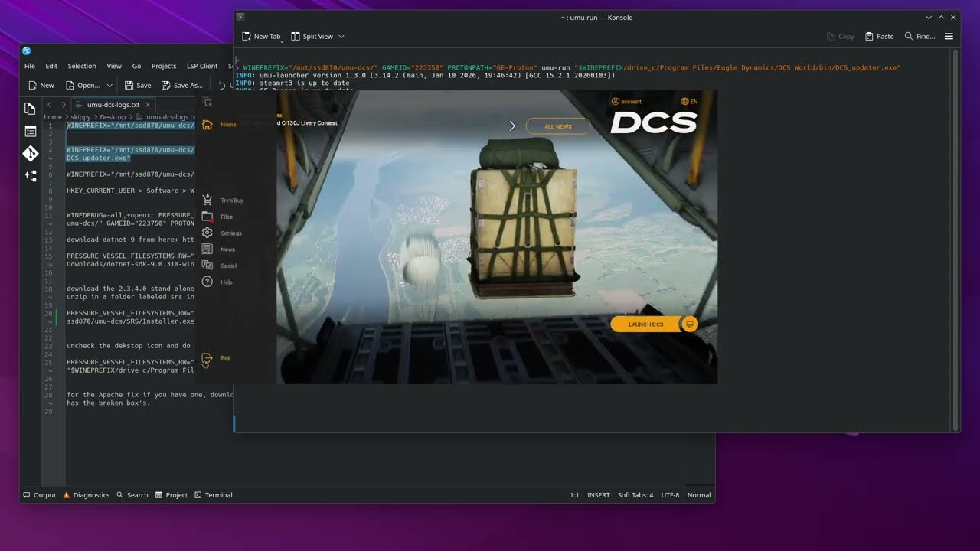This screenshot has width=980, height=551.
Task: Select umu-dcs-logs.txt tab in Kate
Action: click(113, 105)
